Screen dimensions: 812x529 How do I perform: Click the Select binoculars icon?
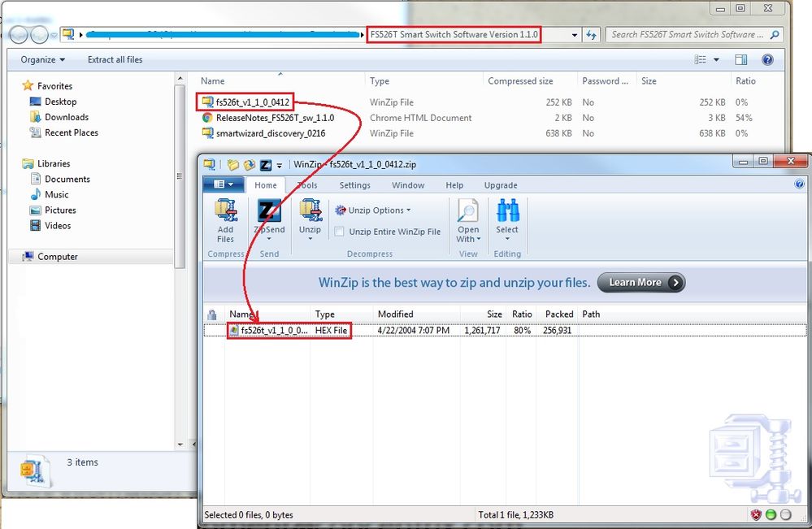[507, 212]
